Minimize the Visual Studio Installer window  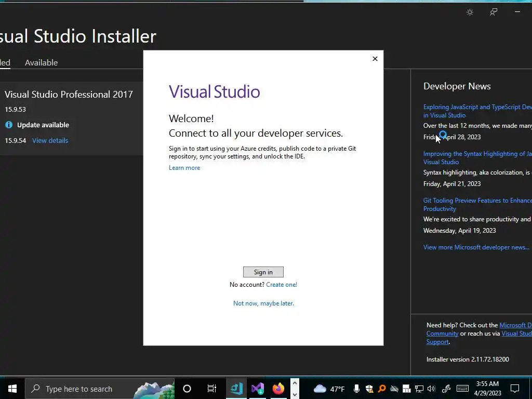coord(517,12)
